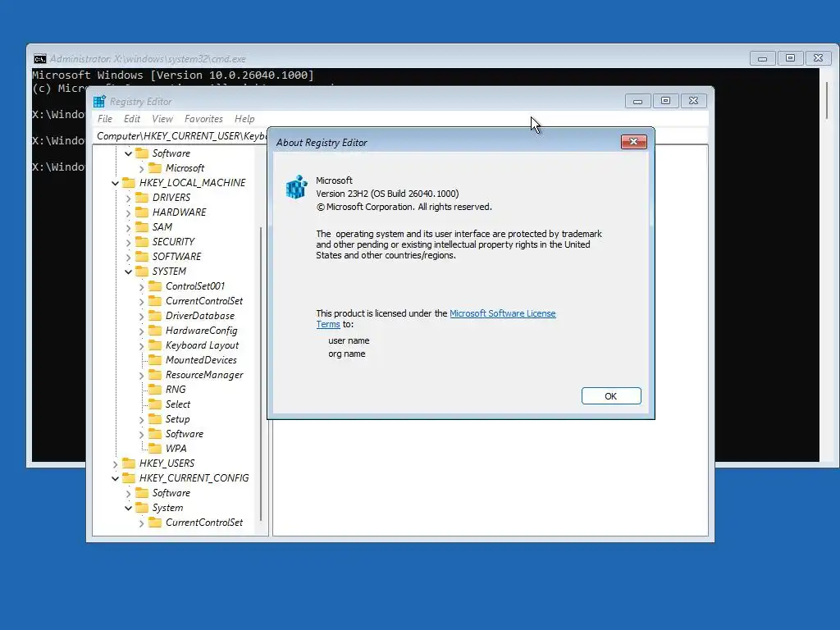
Task: Select the HARDWARE folder icon
Action: click(x=141, y=212)
